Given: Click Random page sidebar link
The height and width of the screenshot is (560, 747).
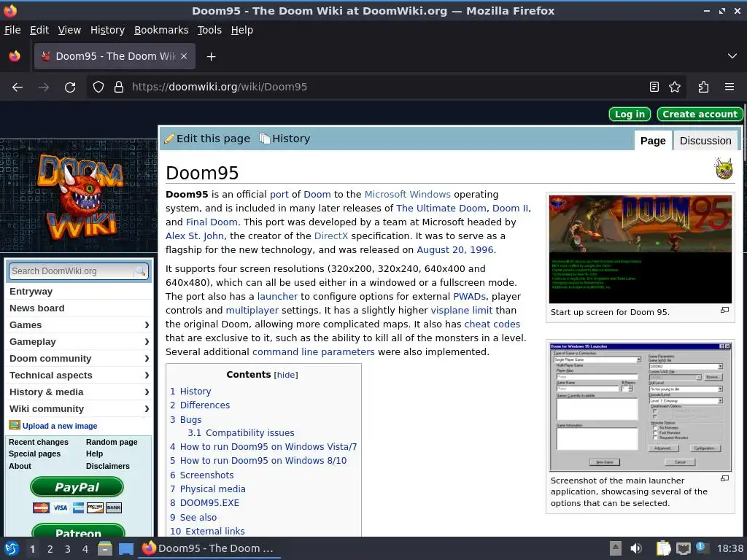Looking at the screenshot, I should (112, 442).
